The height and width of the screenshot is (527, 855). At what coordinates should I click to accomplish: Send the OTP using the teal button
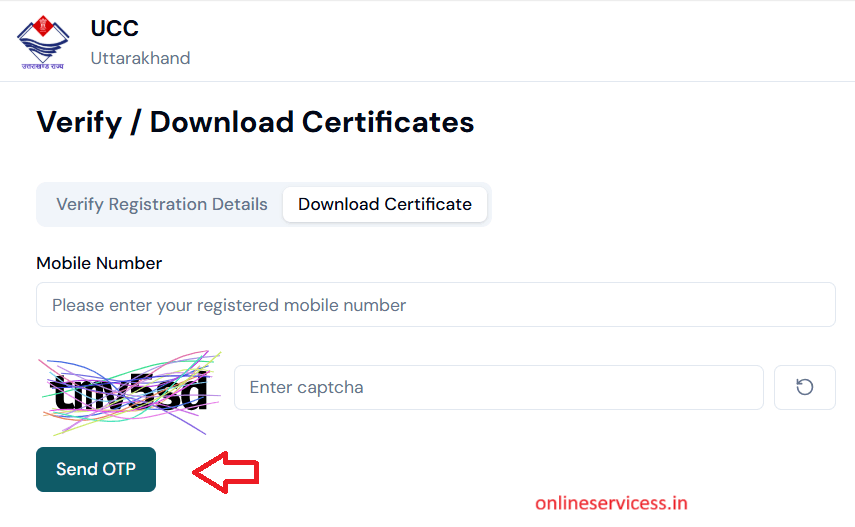[96, 469]
